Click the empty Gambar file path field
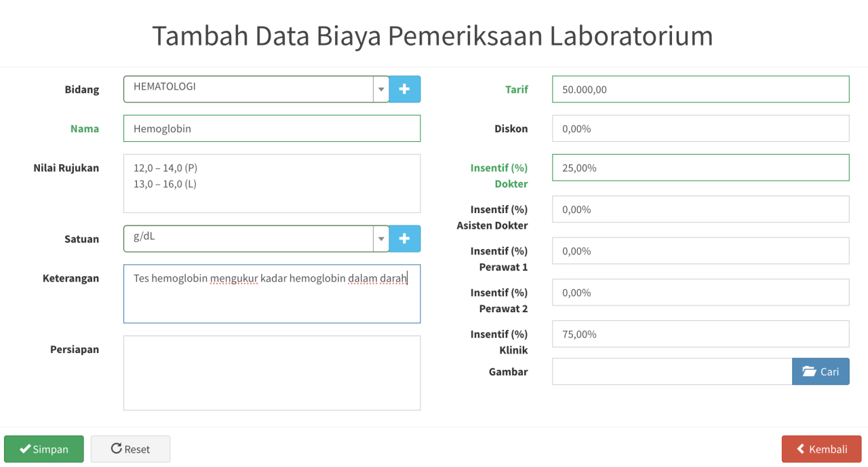Screen dimensions: 868x467 (672, 371)
